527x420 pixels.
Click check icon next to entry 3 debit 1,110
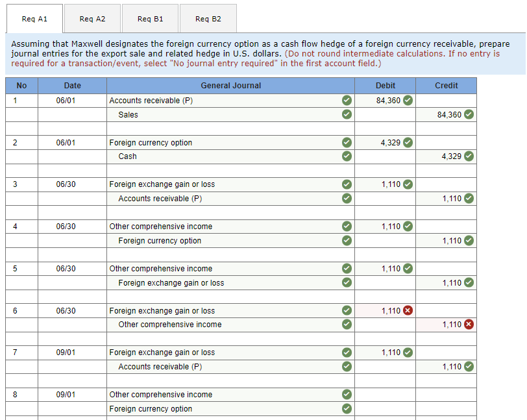[x=408, y=184]
